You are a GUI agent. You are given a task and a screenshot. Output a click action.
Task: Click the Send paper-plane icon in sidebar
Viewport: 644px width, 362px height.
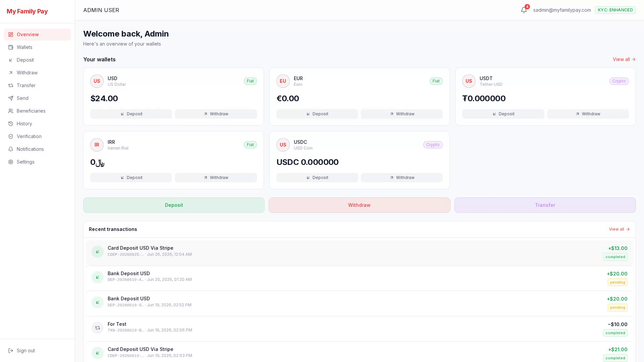tap(11, 98)
